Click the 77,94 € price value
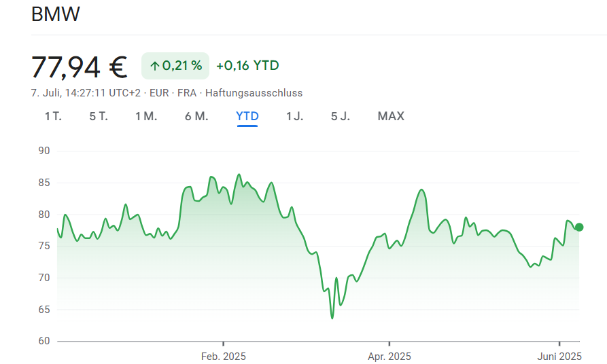This screenshot has height=364, width=607. coord(79,67)
